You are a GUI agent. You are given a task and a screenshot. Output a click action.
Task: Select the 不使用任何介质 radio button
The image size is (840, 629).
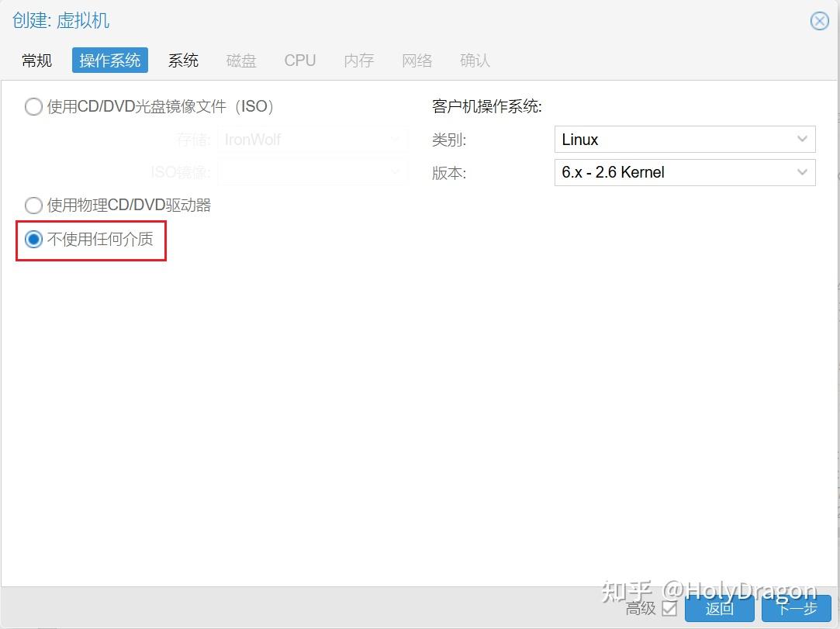pos(33,240)
